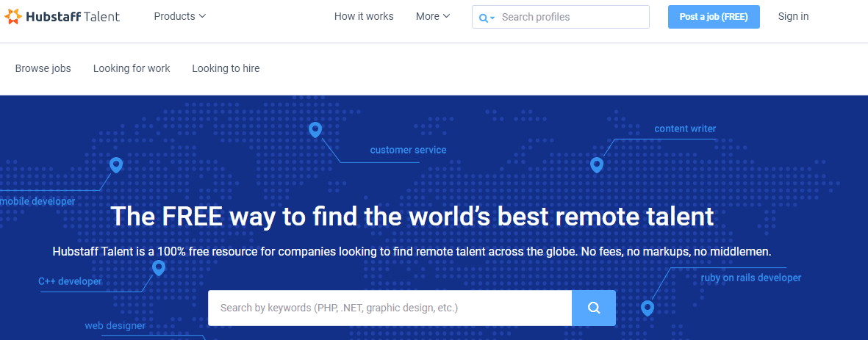Select the content writer label
868x340 pixels.
[x=685, y=129]
